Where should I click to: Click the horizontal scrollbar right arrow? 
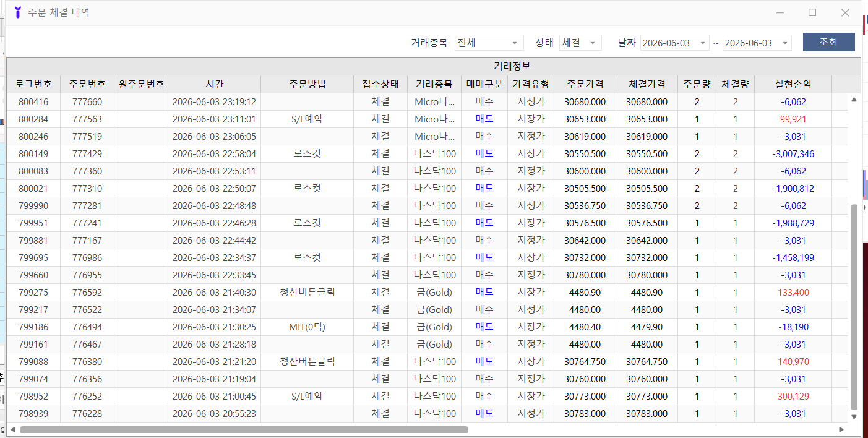[841, 429]
